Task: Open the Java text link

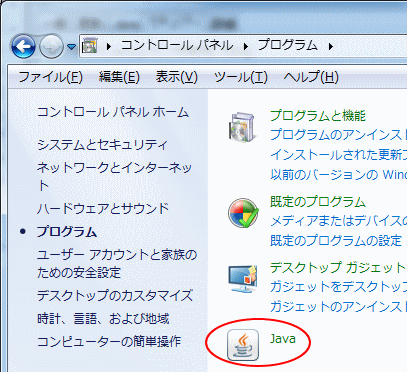Action: point(283,339)
